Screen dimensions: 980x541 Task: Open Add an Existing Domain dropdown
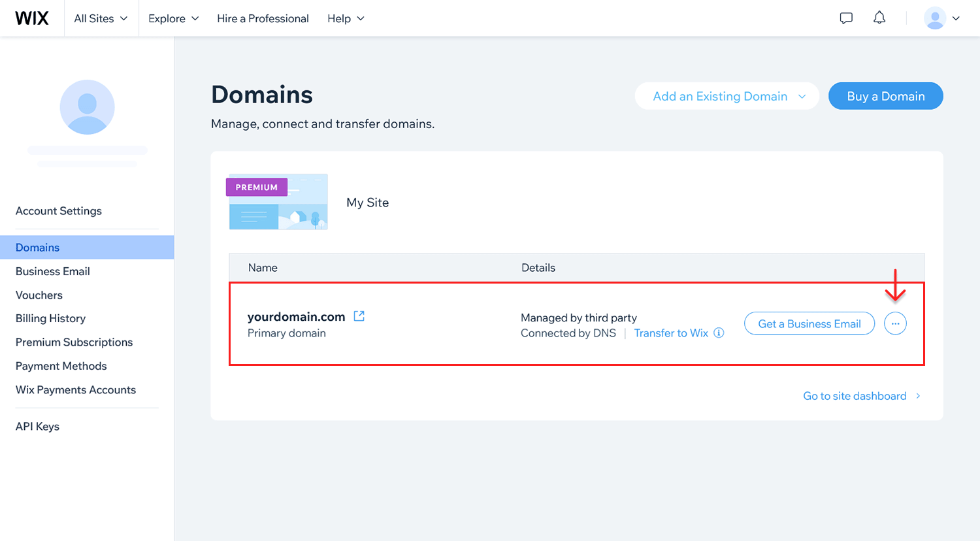727,96
